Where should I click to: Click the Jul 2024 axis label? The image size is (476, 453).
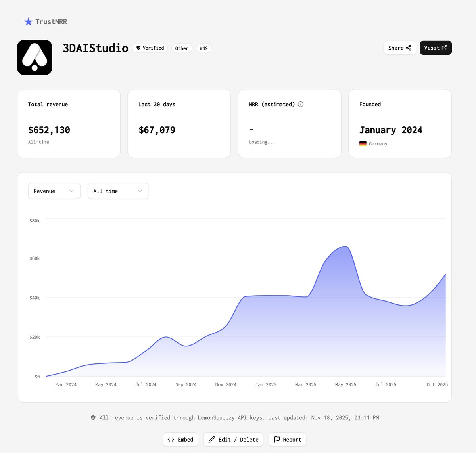click(x=146, y=385)
